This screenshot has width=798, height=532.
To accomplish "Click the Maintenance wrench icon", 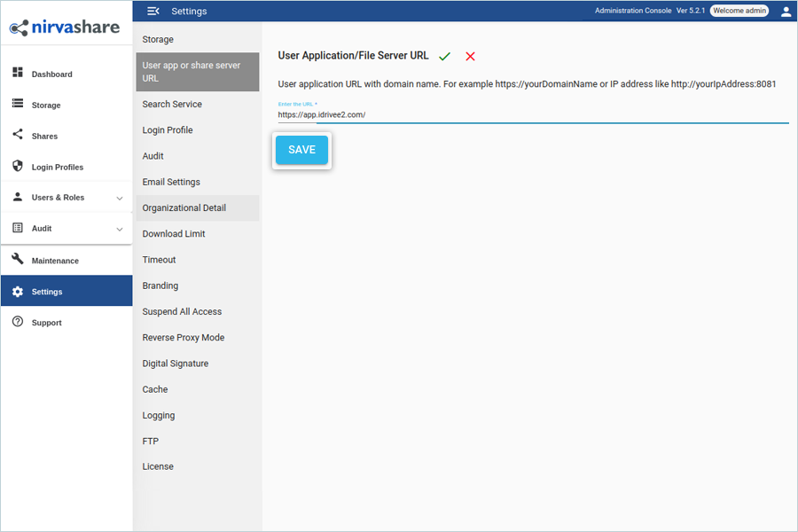I will (x=18, y=259).
